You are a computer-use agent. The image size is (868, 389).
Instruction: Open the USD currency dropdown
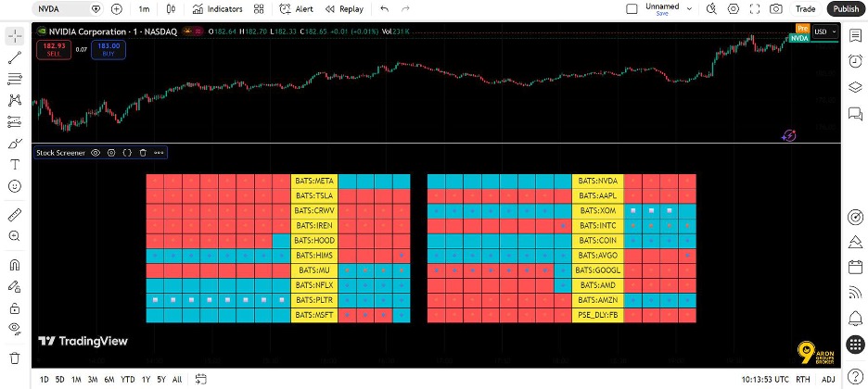[x=826, y=32]
